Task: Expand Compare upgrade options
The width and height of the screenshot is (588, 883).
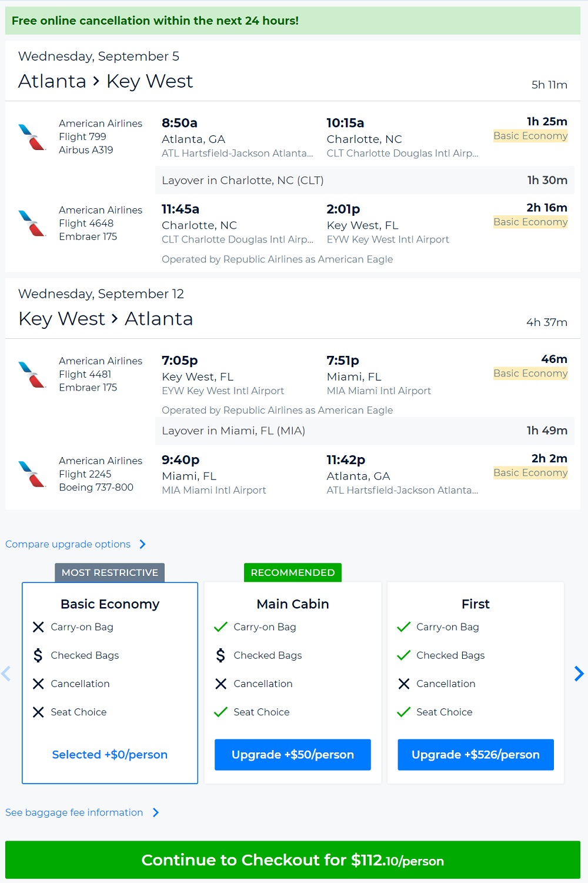Action: (x=68, y=544)
